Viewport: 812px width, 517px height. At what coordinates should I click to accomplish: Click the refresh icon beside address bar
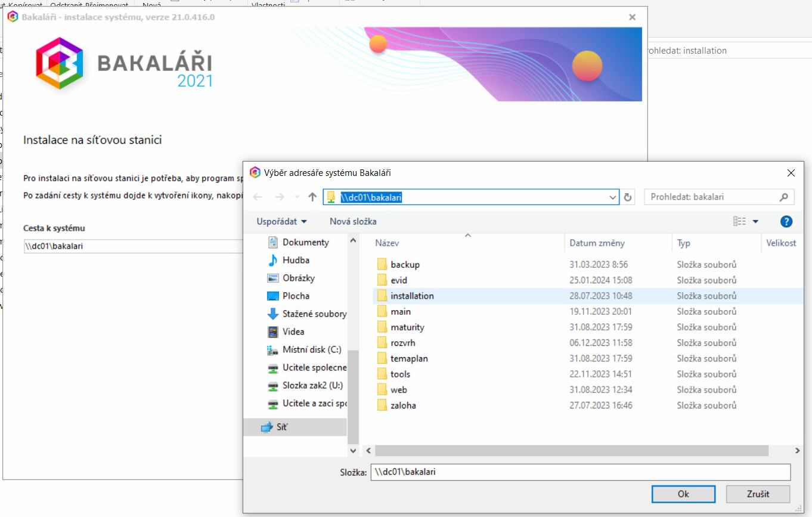click(628, 197)
